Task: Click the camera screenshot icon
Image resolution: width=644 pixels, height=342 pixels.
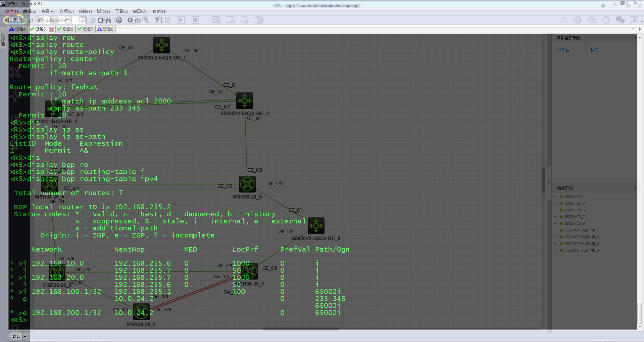Action: click(x=259, y=20)
